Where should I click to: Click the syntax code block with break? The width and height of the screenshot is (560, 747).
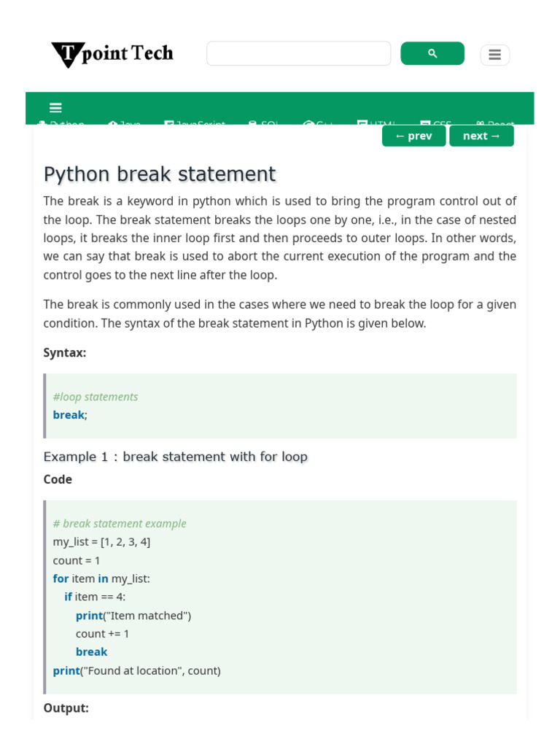(x=281, y=406)
